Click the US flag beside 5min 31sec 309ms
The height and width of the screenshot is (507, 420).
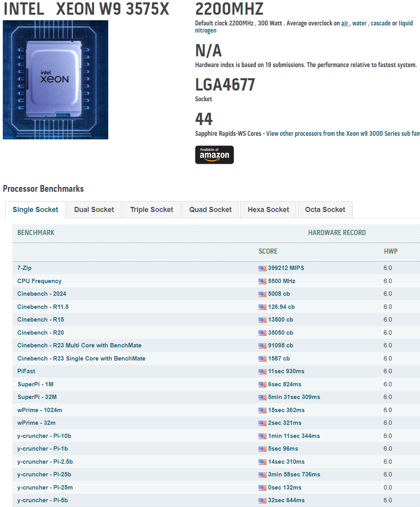[263, 397]
